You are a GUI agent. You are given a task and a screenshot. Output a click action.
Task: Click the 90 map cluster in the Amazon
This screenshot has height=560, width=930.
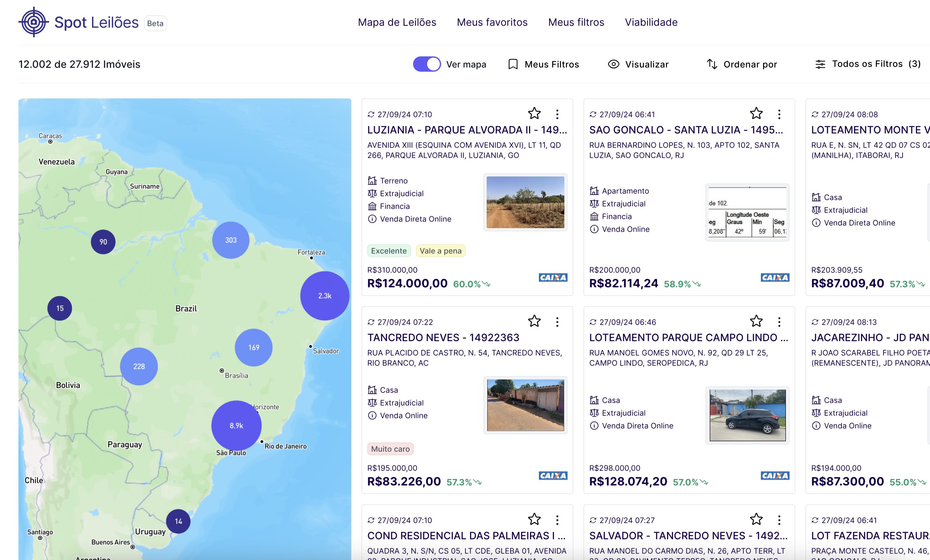click(103, 242)
